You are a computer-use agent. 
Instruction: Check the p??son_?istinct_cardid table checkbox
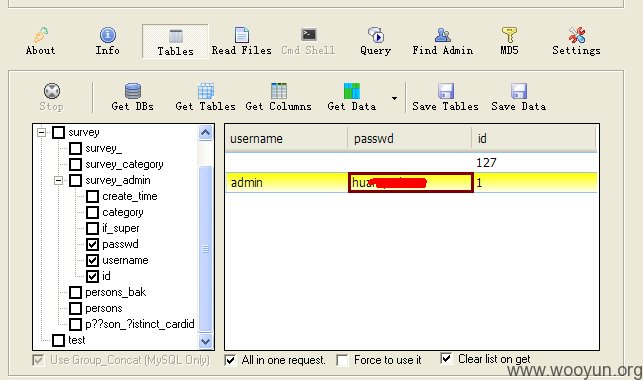click(75, 324)
